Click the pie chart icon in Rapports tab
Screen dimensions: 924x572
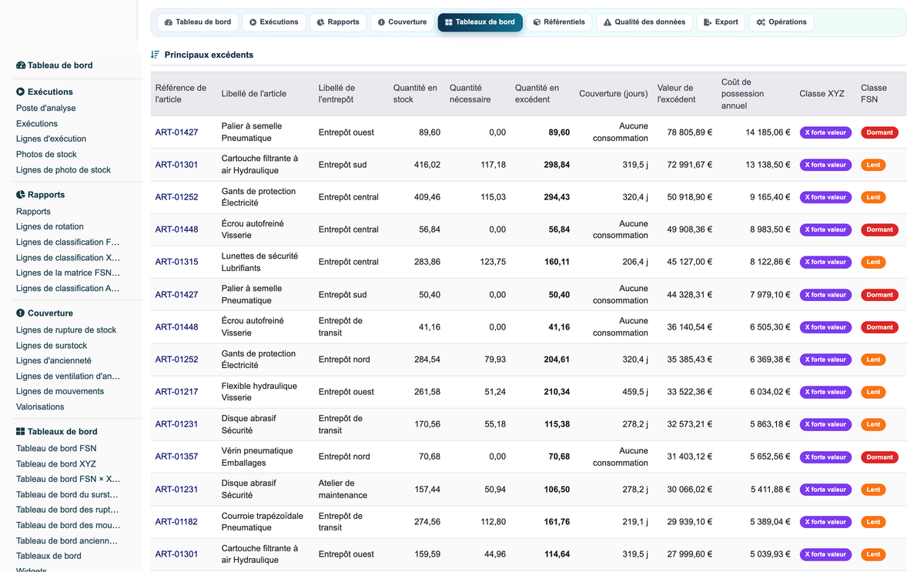(321, 22)
